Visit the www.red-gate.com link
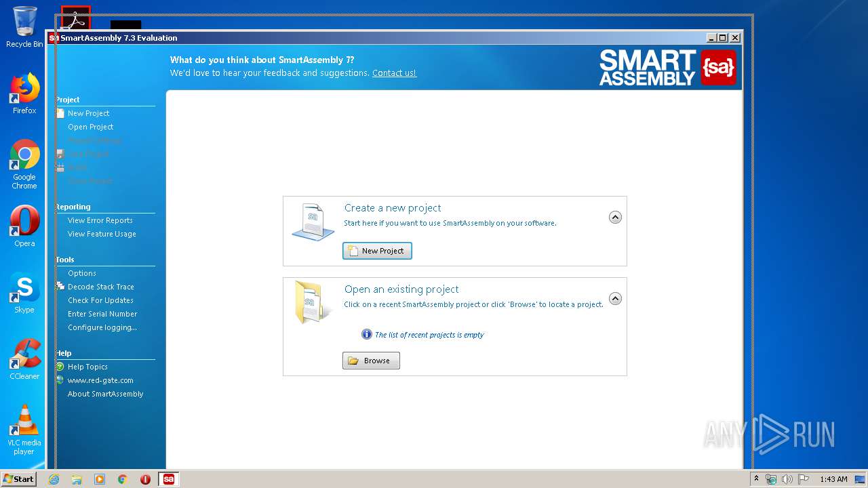The height and width of the screenshot is (488, 868). [x=100, y=380]
